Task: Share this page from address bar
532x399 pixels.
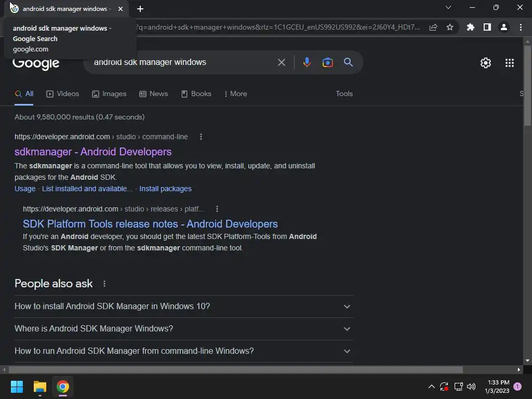Action: [x=433, y=27]
